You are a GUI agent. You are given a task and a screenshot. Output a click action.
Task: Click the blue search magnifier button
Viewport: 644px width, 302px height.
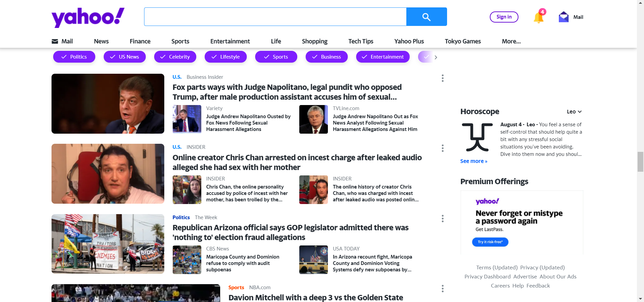pos(427,17)
